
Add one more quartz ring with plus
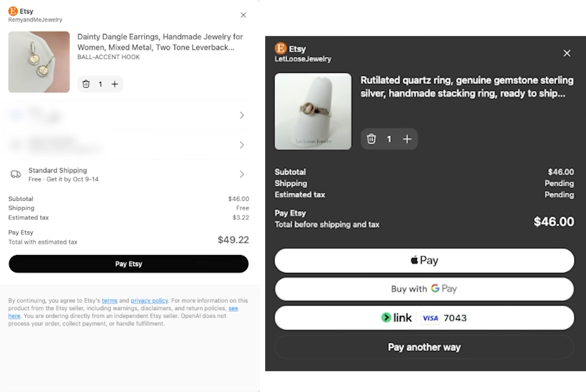pyautogui.click(x=407, y=139)
